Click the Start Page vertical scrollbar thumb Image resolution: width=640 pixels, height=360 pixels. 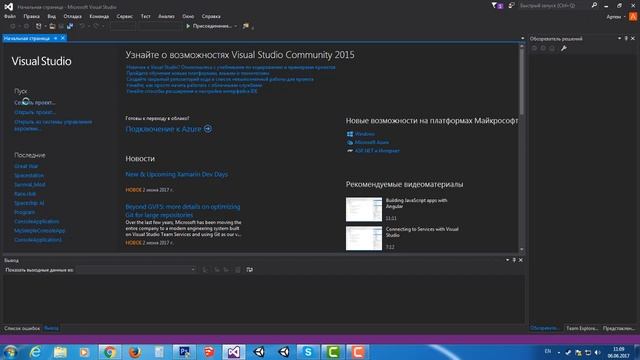point(521,82)
